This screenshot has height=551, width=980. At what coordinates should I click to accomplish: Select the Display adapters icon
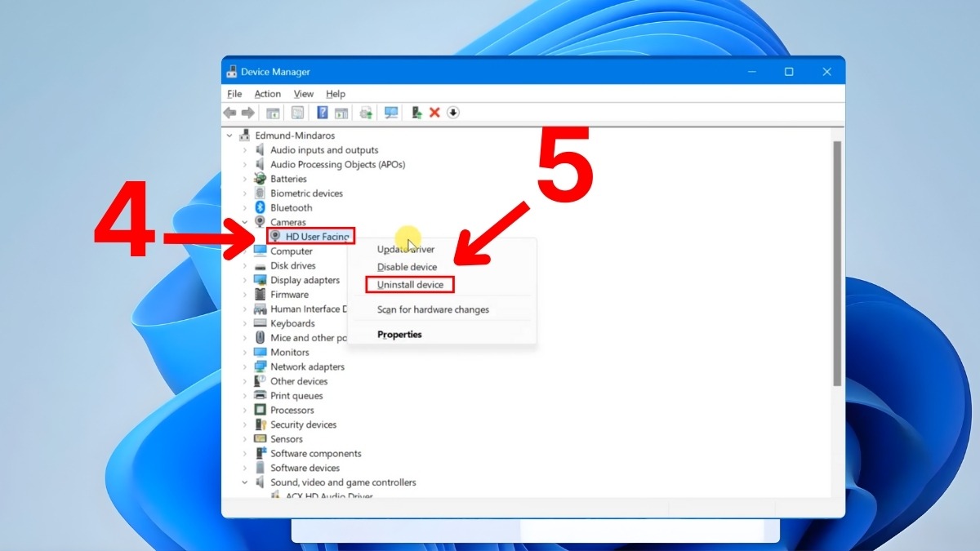[261, 280]
